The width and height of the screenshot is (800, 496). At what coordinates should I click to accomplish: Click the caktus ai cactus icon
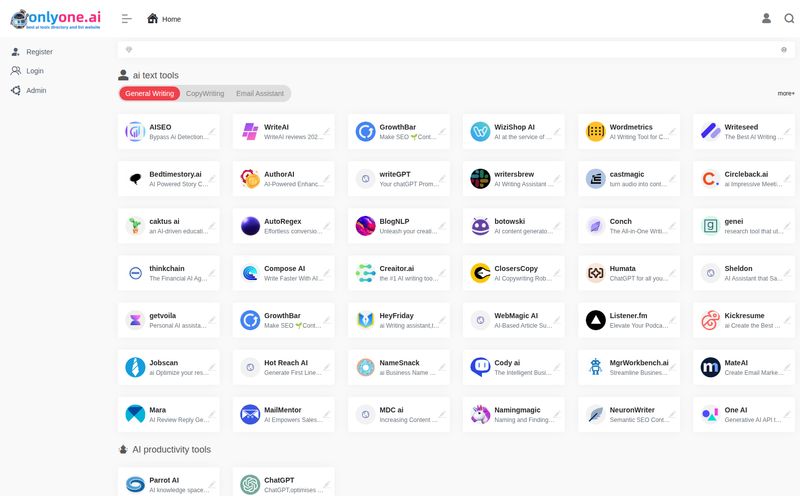point(135,226)
